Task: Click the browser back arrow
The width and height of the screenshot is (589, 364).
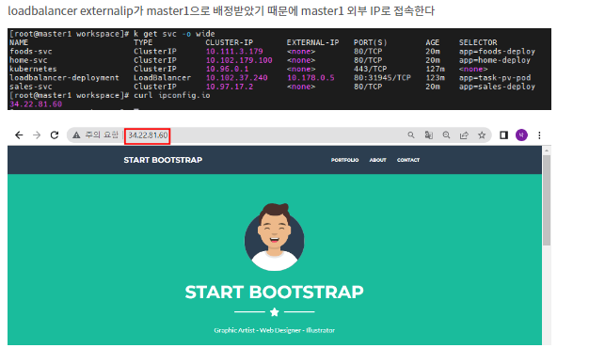Action: tap(19, 135)
